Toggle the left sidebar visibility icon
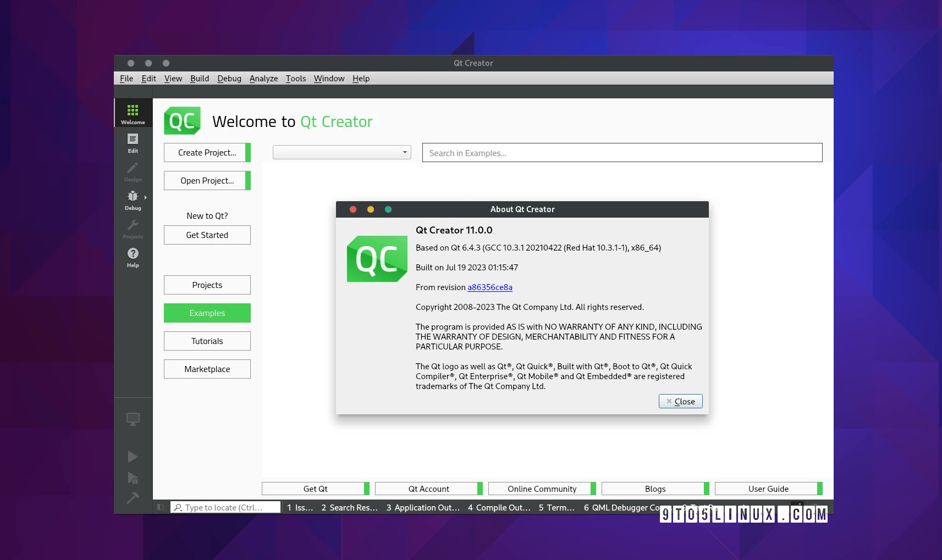The image size is (942, 560). point(160,507)
